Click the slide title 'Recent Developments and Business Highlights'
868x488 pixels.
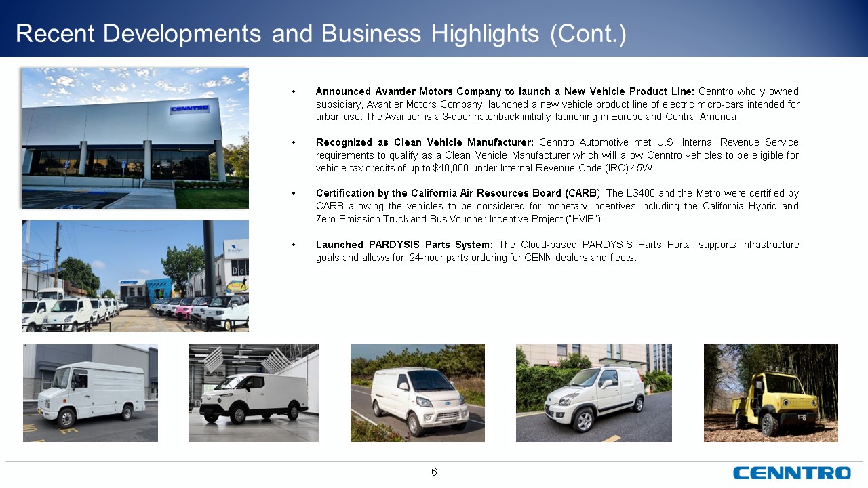click(x=321, y=34)
